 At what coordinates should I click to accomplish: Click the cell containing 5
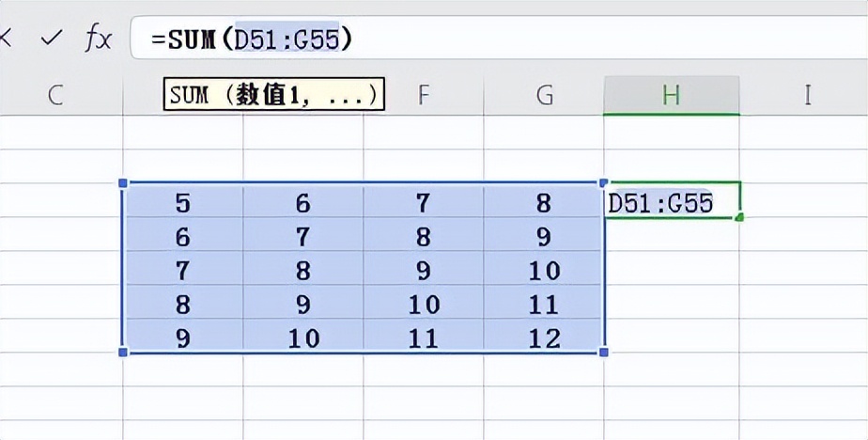coord(182,202)
